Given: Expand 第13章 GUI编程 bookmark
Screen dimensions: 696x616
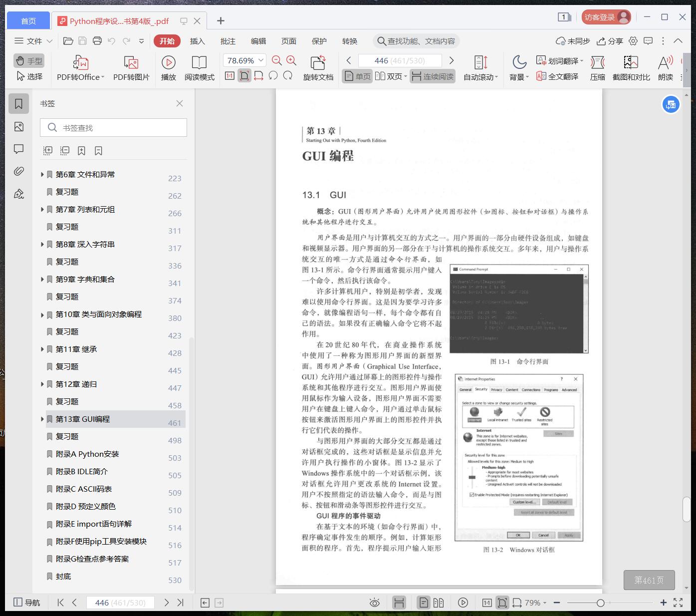Looking at the screenshot, I should [42, 419].
